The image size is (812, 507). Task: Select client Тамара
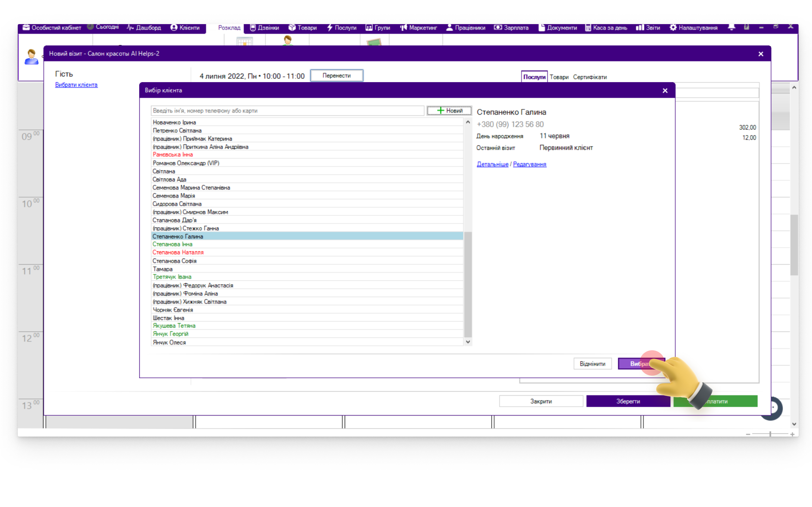pos(307,269)
